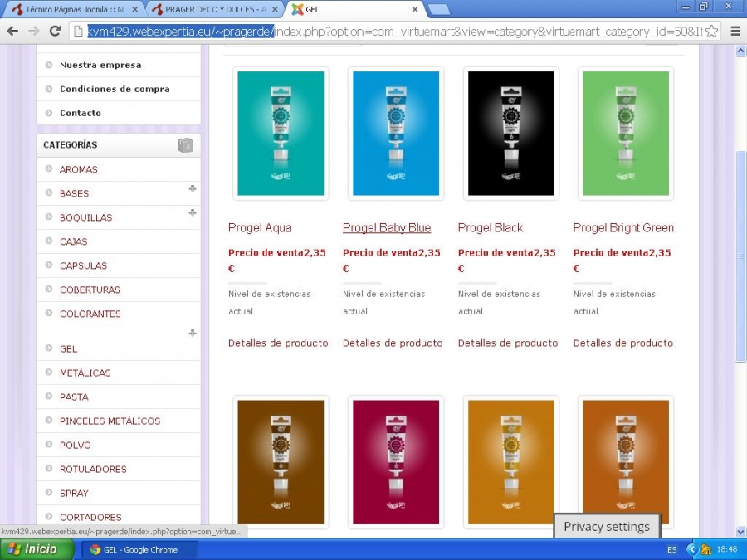The width and height of the screenshot is (747, 560).
Task: Open the PINCELES METÁLICOS category
Action: [110, 421]
